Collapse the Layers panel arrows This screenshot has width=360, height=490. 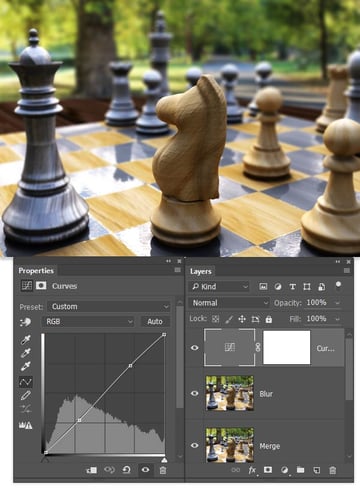(338, 261)
